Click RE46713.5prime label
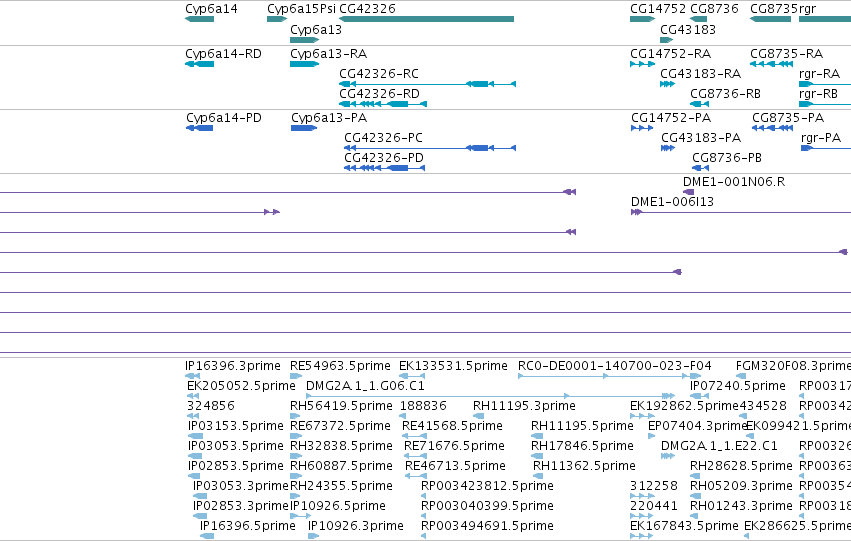Image resolution: width=851 pixels, height=541 pixels. pos(455,466)
